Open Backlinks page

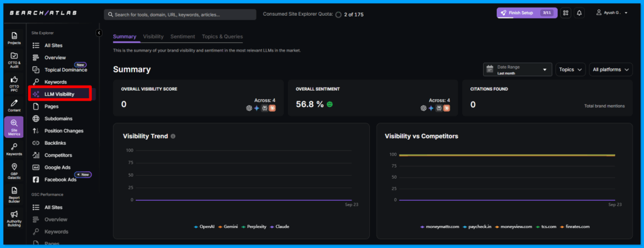click(x=55, y=143)
